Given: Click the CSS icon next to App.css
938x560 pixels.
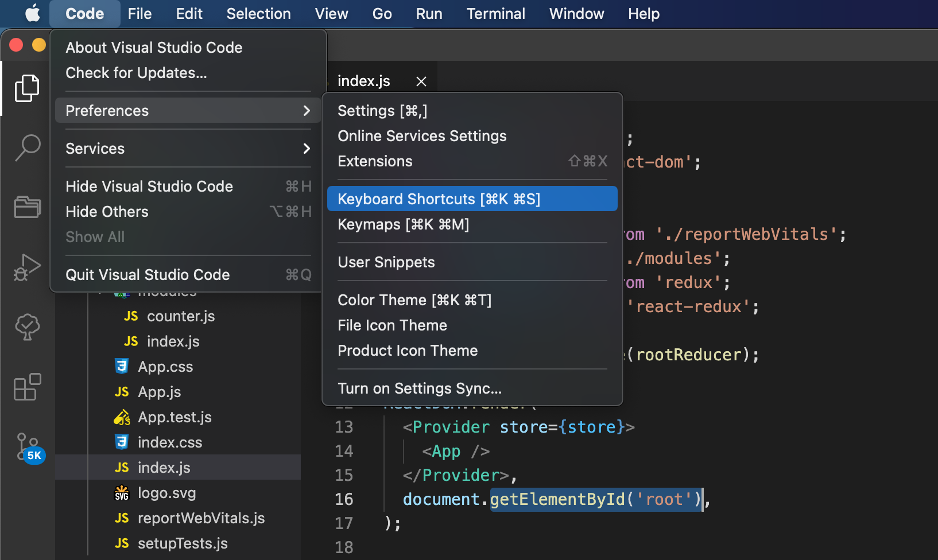Looking at the screenshot, I should (122, 366).
